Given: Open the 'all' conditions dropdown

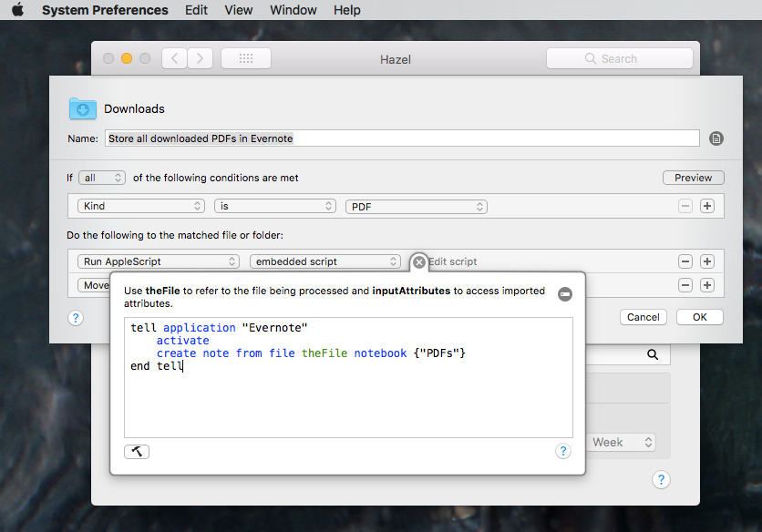Looking at the screenshot, I should coord(102,178).
